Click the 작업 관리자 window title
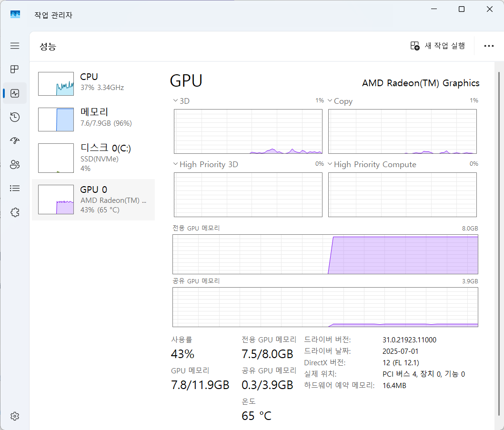The height and width of the screenshot is (430, 504). pos(53,15)
